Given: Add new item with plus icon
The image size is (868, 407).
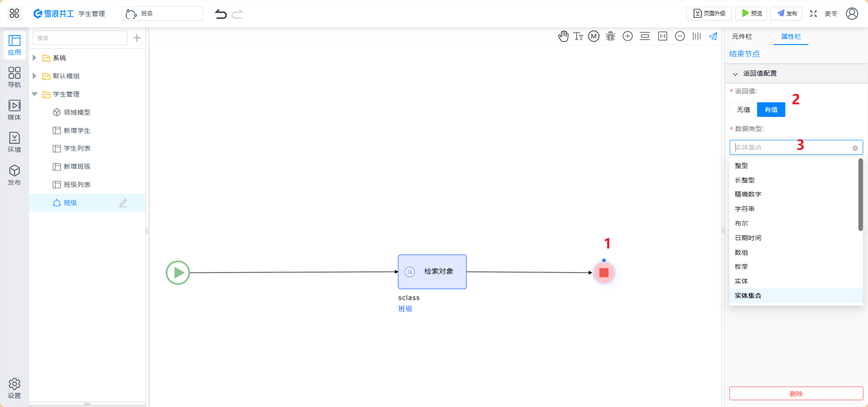Looking at the screenshot, I should 137,38.
